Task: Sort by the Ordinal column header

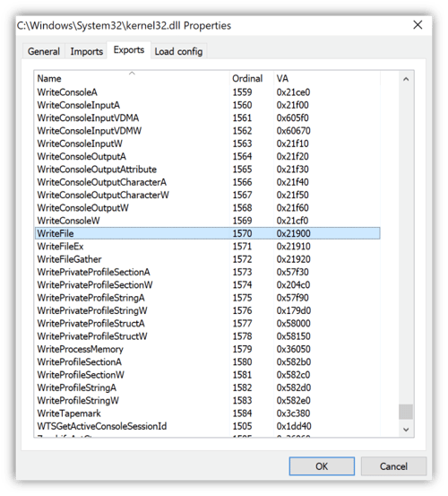Action: pyautogui.click(x=252, y=78)
